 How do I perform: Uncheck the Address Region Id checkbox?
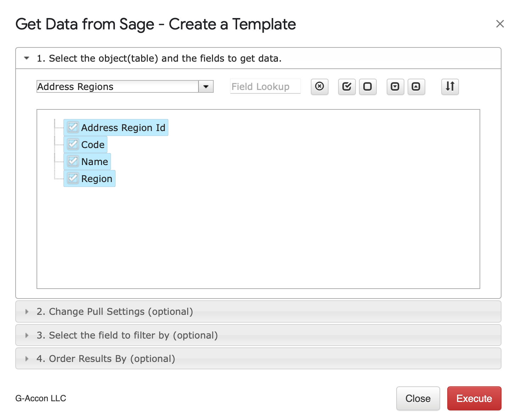pos(73,127)
